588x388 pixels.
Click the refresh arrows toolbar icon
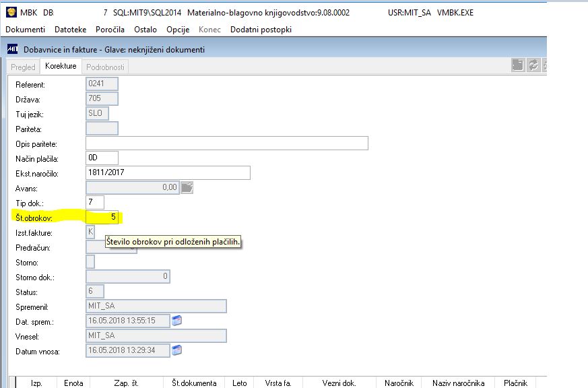point(533,65)
